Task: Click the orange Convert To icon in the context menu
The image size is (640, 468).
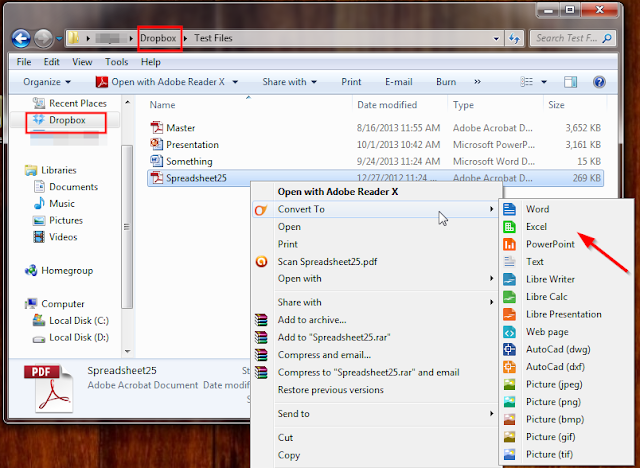Action: point(261,210)
